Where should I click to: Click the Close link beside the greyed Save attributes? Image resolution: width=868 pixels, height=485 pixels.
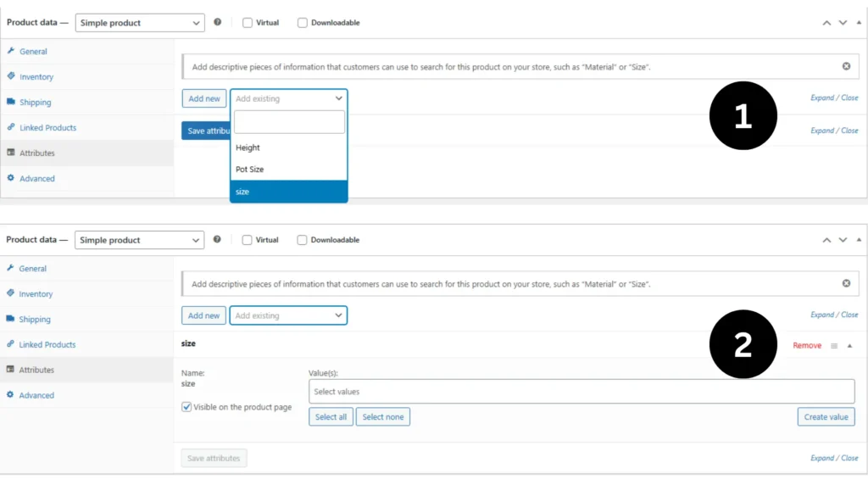pos(849,459)
